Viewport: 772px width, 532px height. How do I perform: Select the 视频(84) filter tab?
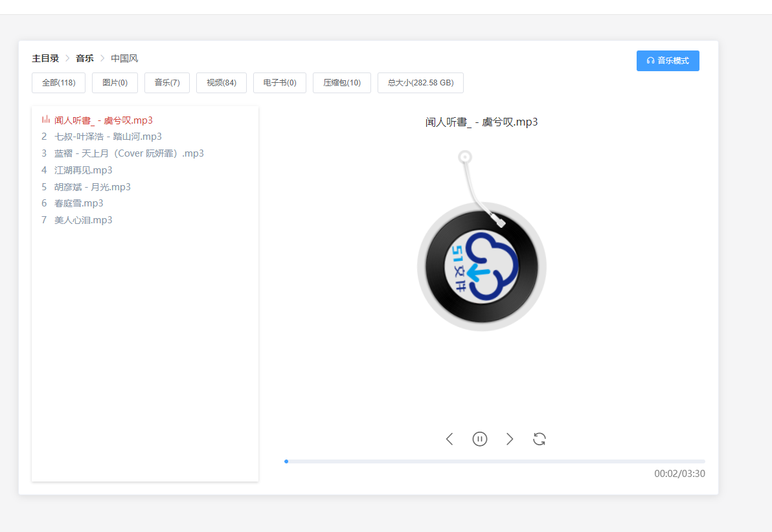tap(221, 83)
